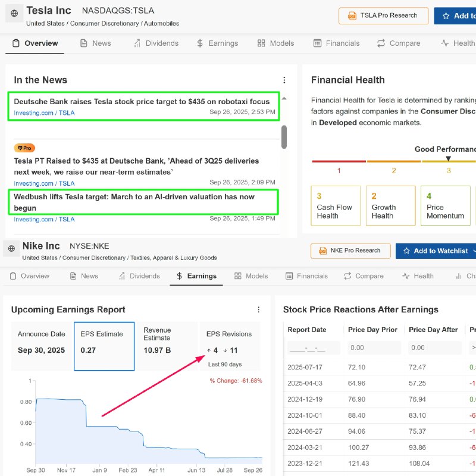The width and height of the screenshot is (476, 476).
Task: Open the In the News three-dot menu
Action: point(284,80)
